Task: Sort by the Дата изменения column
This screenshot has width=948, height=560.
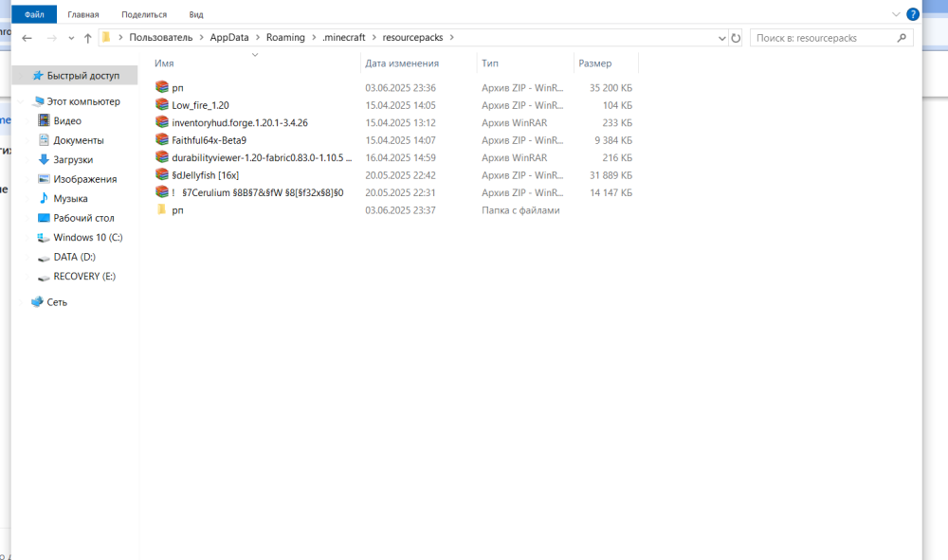Action: click(401, 63)
